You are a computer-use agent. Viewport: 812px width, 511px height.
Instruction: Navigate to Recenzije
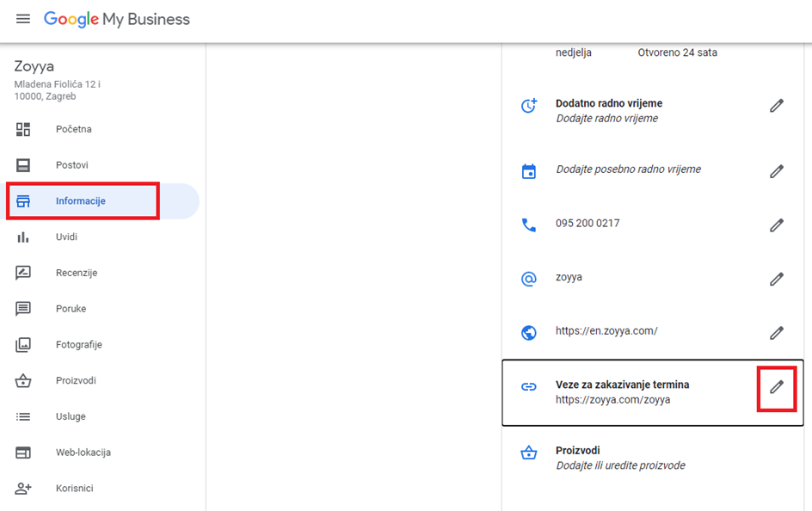77,273
